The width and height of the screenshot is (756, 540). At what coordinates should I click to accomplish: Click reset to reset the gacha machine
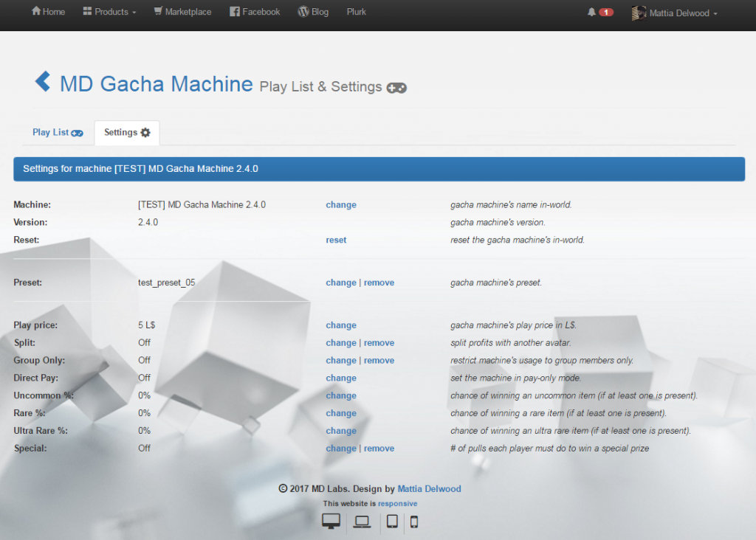(x=336, y=240)
